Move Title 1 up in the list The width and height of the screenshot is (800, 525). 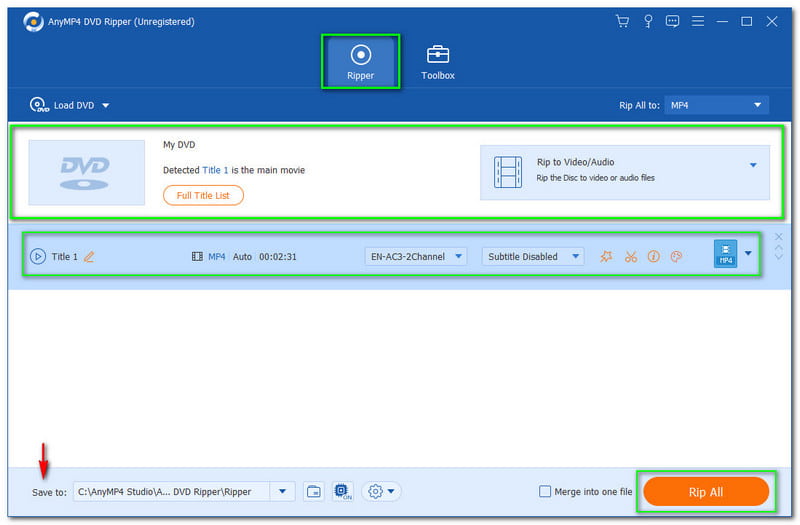click(x=779, y=248)
